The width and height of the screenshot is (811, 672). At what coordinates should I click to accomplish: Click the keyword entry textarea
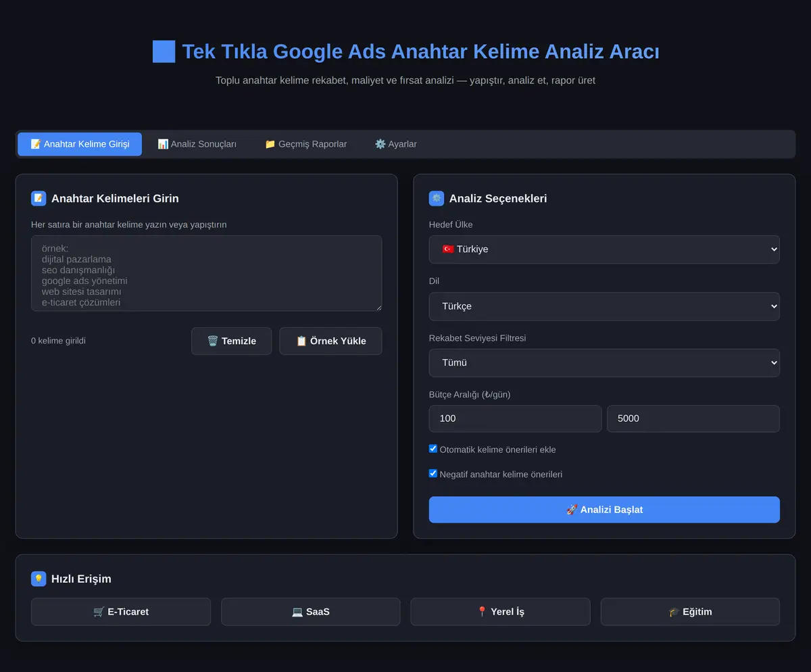pos(206,273)
